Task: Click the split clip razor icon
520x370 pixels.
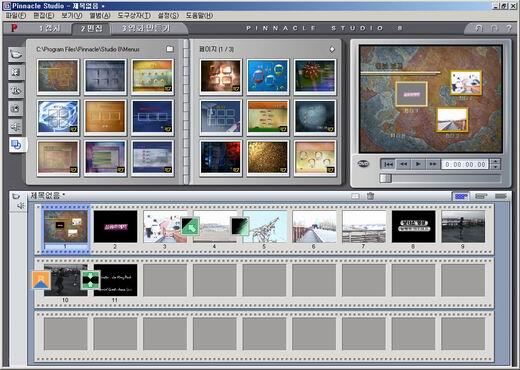Action: click(355, 196)
